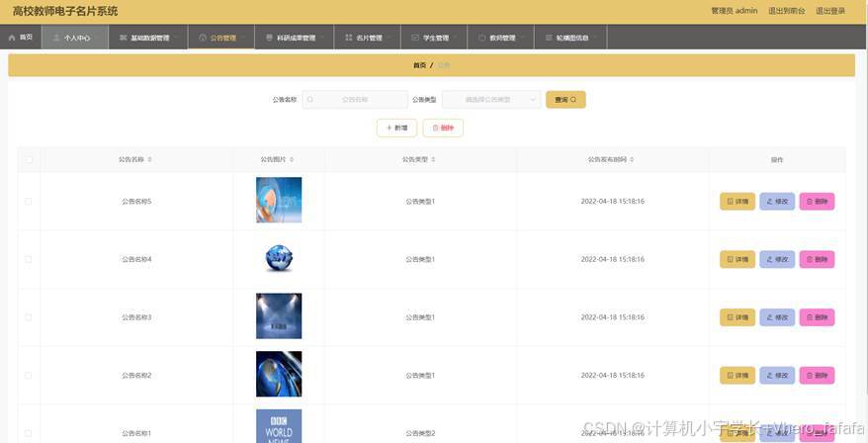Edit (修改) the 公告名称2 row

click(x=777, y=376)
